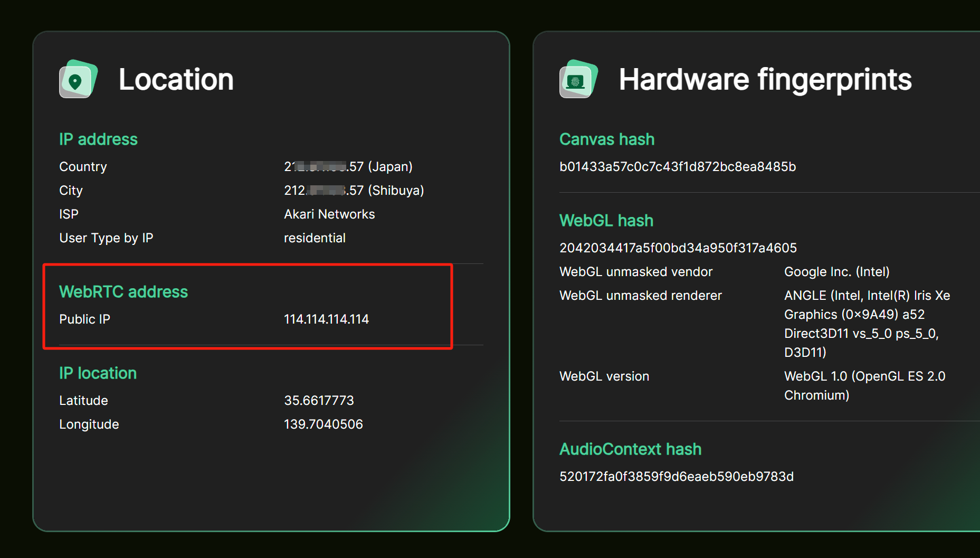The height and width of the screenshot is (558, 980).
Task: Click the Longitude value 139.7040506
Action: click(324, 424)
